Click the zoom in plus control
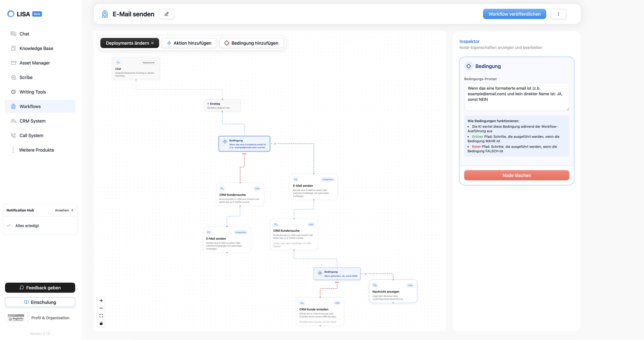The image size is (644, 340). pos(101,301)
